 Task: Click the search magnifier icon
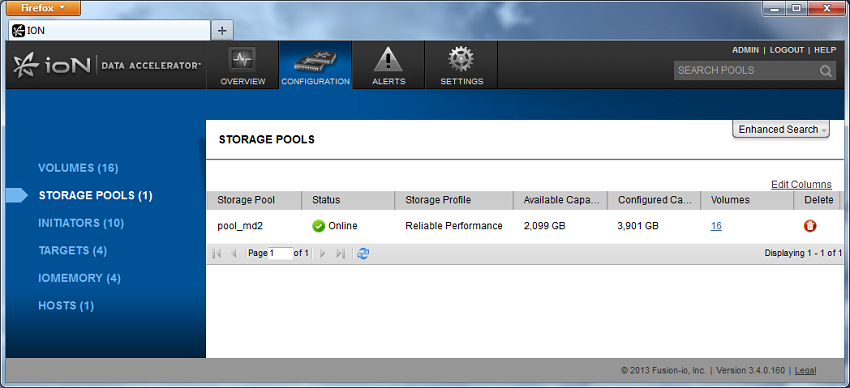(x=826, y=70)
